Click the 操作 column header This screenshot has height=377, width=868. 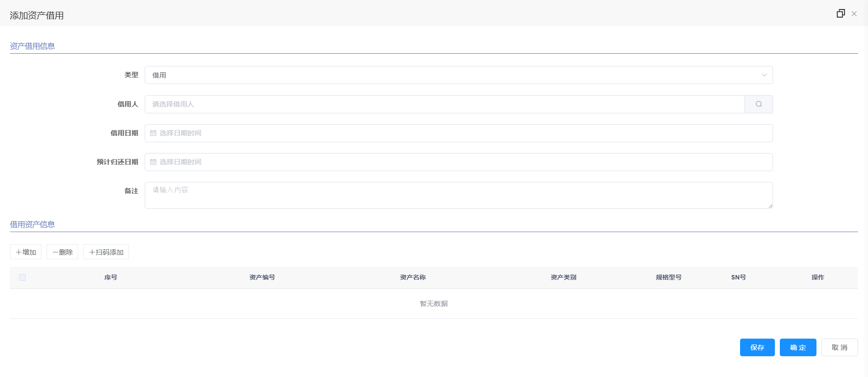(818, 277)
